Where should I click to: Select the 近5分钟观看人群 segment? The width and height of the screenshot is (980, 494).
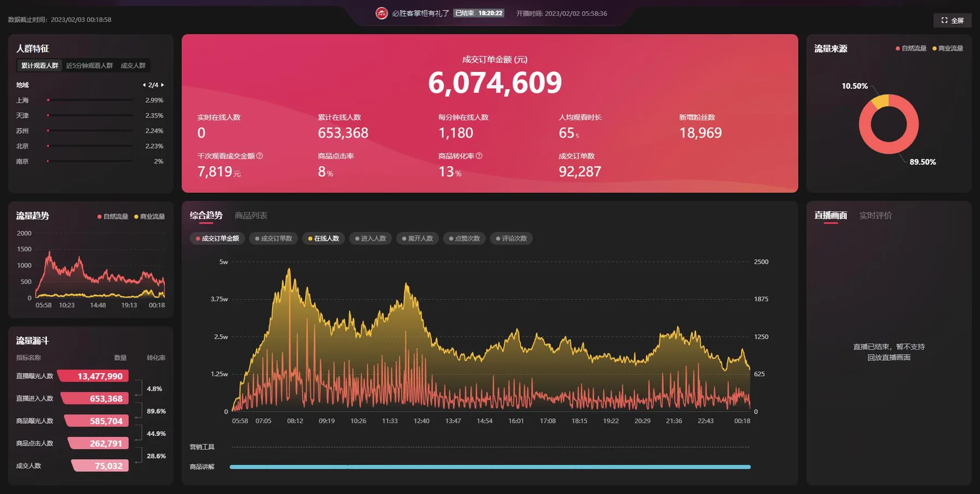pos(89,65)
